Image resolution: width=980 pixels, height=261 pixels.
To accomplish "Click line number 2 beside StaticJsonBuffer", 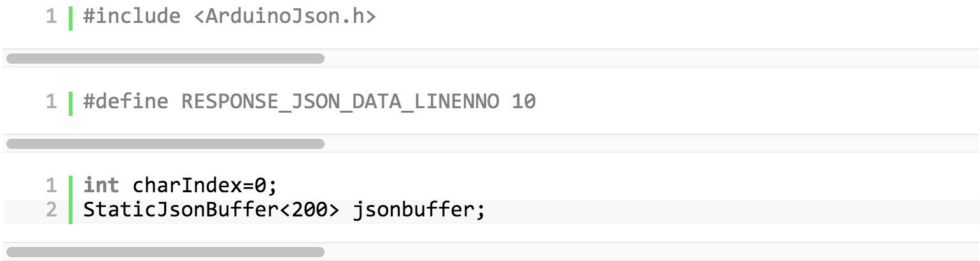I will (52, 209).
